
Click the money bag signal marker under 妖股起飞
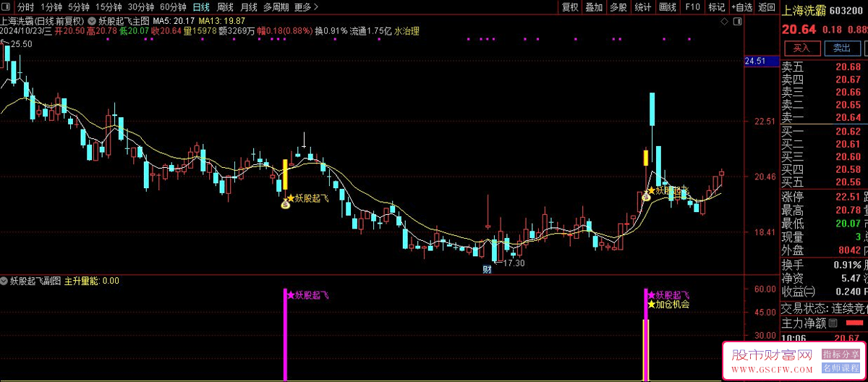tap(285, 205)
